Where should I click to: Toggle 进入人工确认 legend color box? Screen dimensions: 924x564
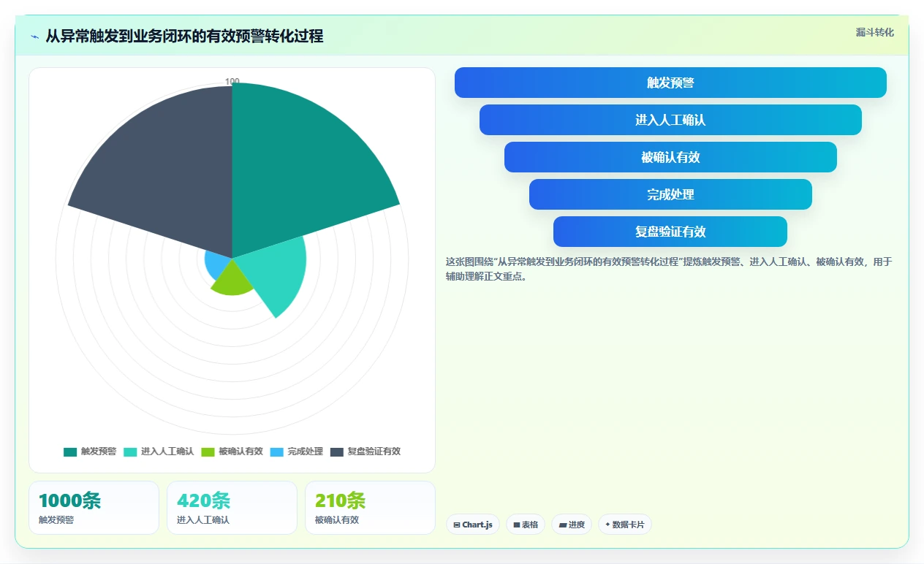(130, 451)
